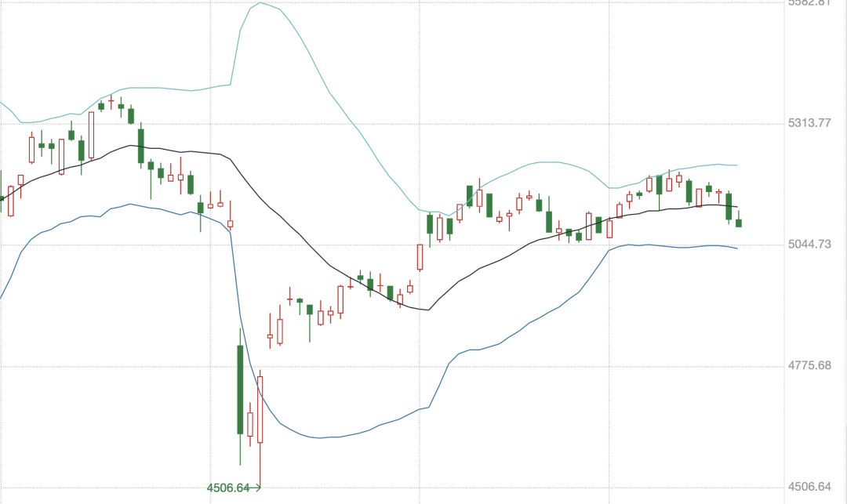Click the right end of the black middle line

coord(736,206)
